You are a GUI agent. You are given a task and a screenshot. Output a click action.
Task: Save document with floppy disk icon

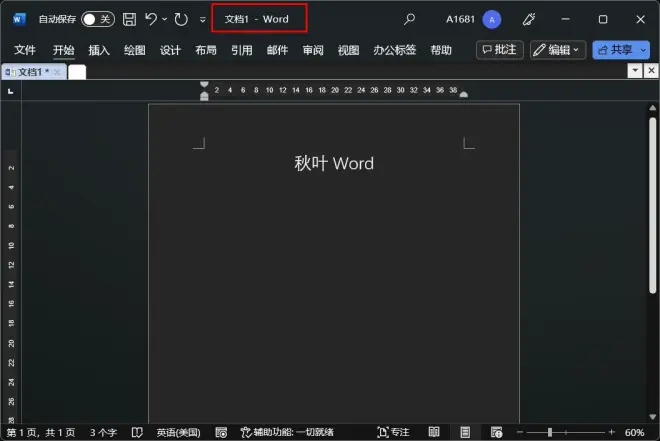click(129, 19)
